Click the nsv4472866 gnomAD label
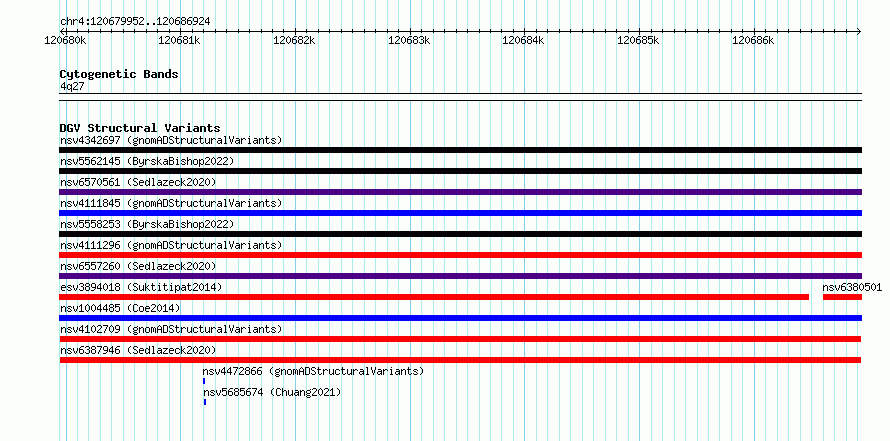 pos(313,371)
